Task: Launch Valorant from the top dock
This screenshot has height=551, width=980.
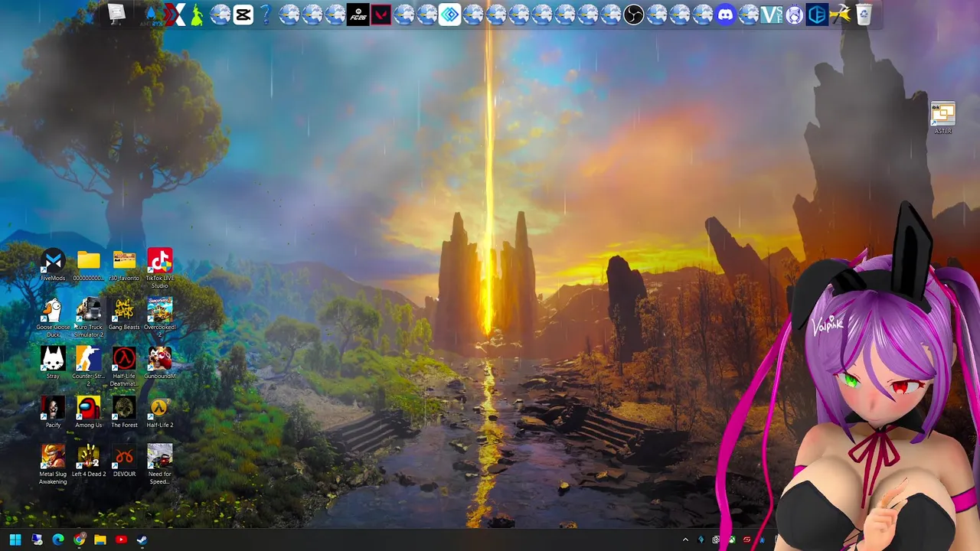Action: point(381,15)
